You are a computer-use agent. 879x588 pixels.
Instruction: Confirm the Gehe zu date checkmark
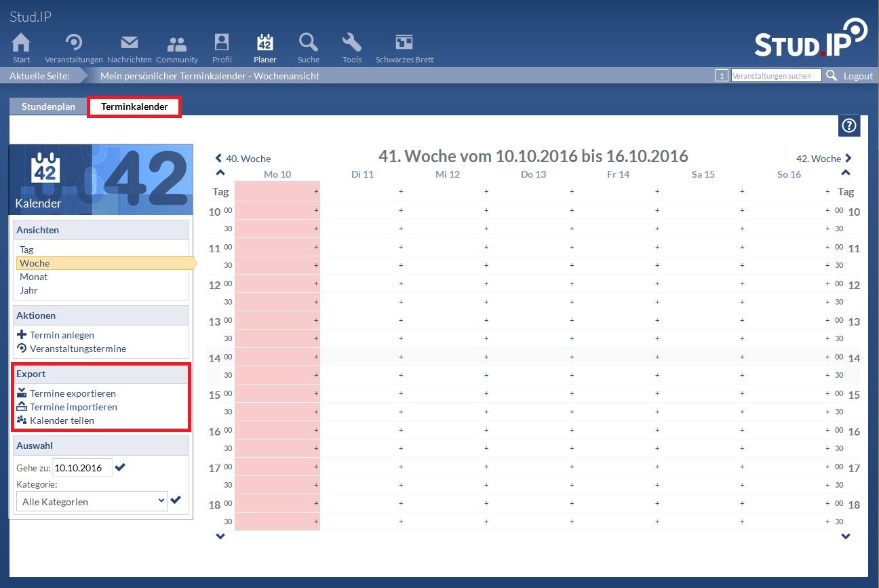click(x=121, y=467)
